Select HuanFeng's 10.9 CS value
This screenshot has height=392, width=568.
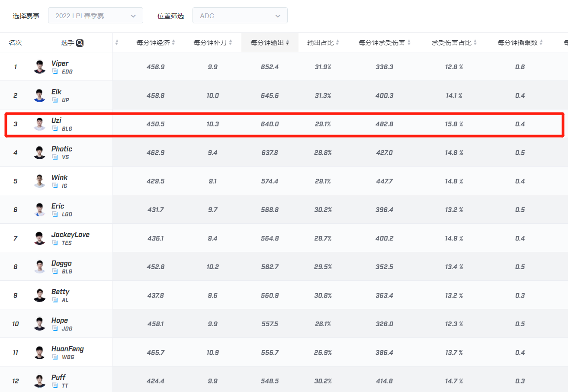coord(213,353)
